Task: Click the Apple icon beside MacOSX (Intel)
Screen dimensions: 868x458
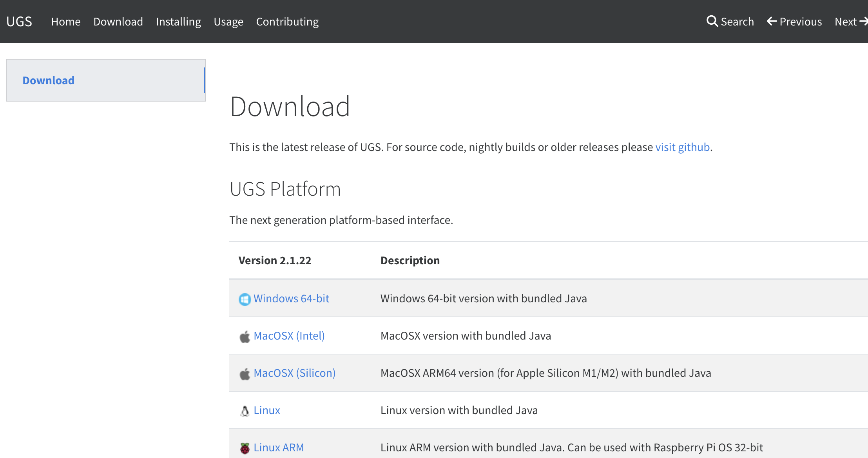Action: (x=245, y=336)
